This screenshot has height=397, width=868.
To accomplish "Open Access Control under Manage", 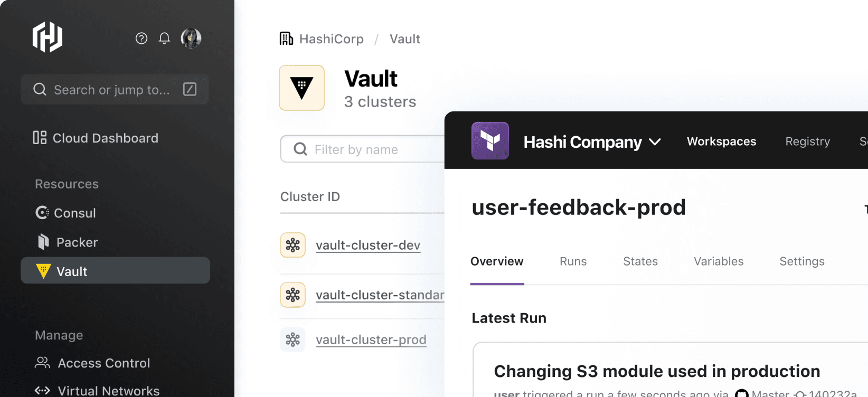I will pyautogui.click(x=103, y=363).
